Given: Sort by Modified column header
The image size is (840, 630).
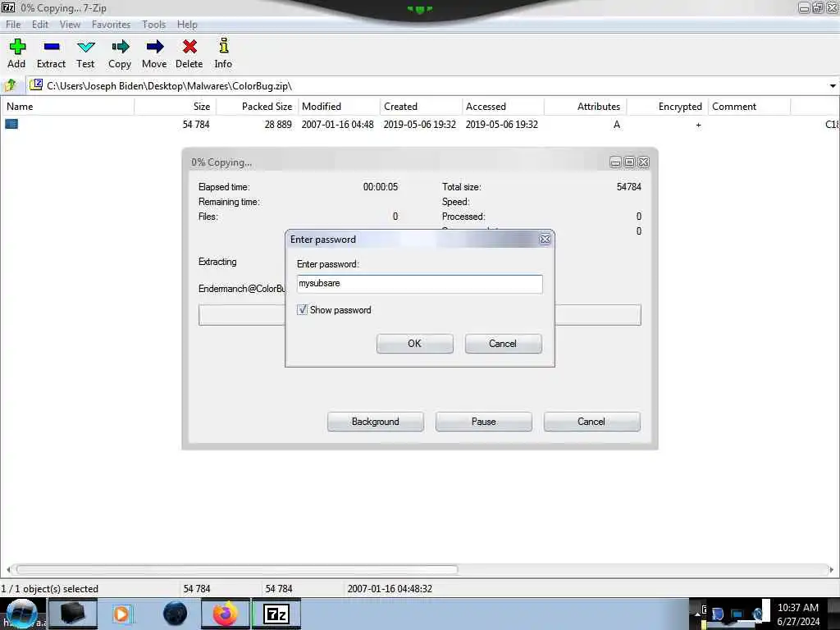Looking at the screenshot, I should [x=339, y=106].
